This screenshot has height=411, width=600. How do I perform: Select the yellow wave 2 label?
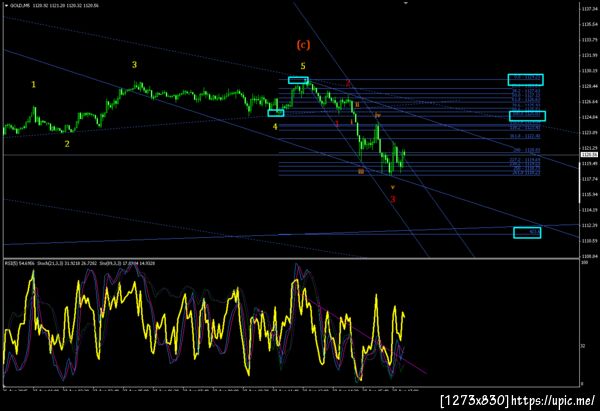(67, 144)
